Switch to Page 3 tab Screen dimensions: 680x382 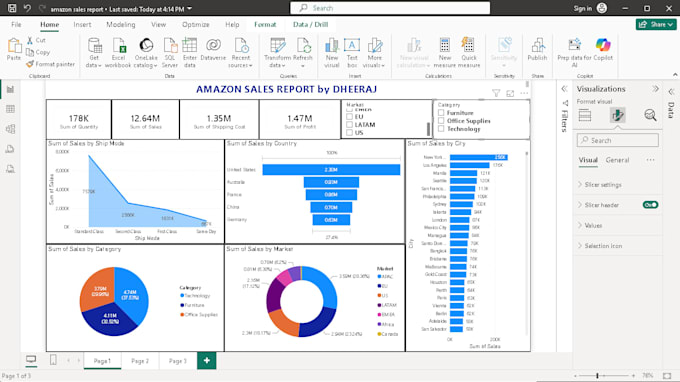click(x=178, y=361)
